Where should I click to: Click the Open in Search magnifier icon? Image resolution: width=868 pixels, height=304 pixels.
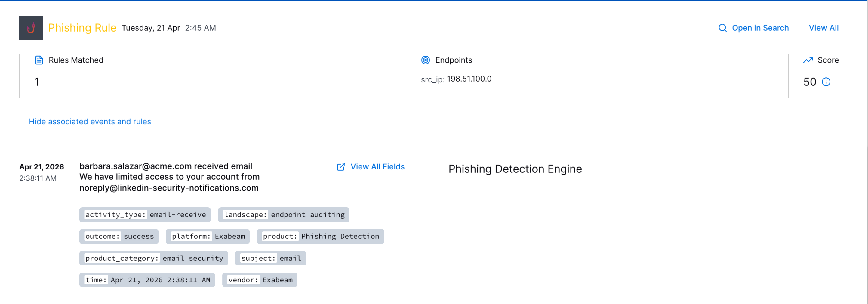point(722,28)
